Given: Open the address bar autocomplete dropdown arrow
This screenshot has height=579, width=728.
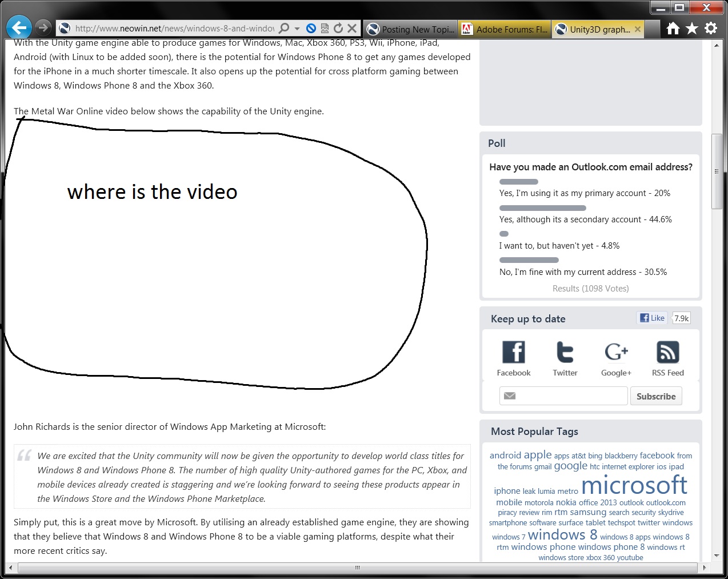Looking at the screenshot, I should coord(297,29).
